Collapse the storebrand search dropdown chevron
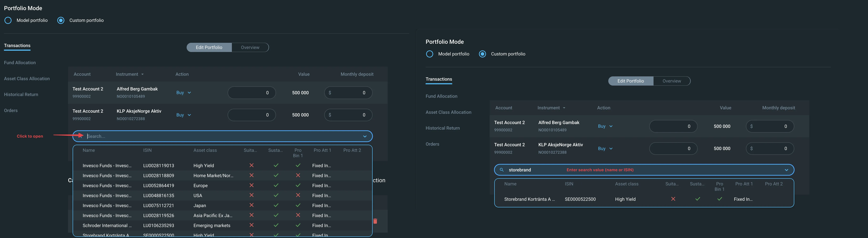This screenshot has height=238, width=868. 786,170
